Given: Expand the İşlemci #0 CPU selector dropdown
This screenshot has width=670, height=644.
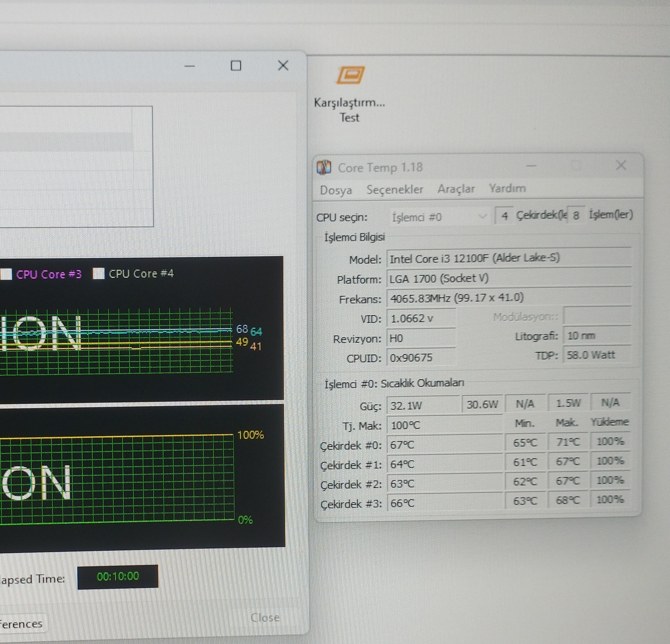Looking at the screenshot, I should (x=482, y=217).
